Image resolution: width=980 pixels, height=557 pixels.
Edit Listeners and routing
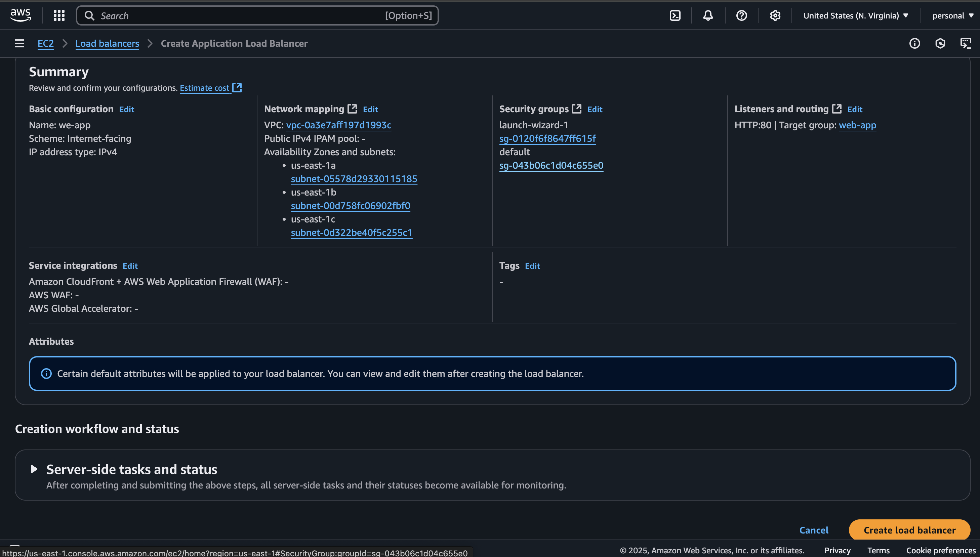pyautogui.click(x=855, y=109)
